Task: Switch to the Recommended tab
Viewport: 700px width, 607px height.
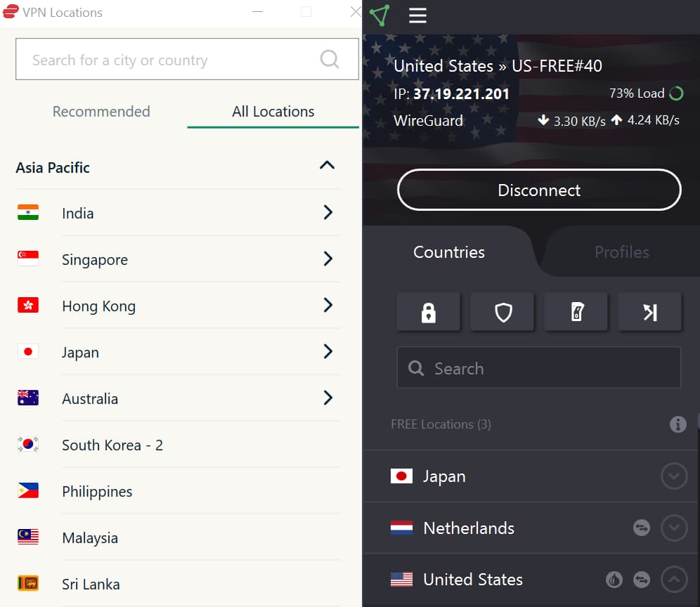Action: [x=101, y=112]
